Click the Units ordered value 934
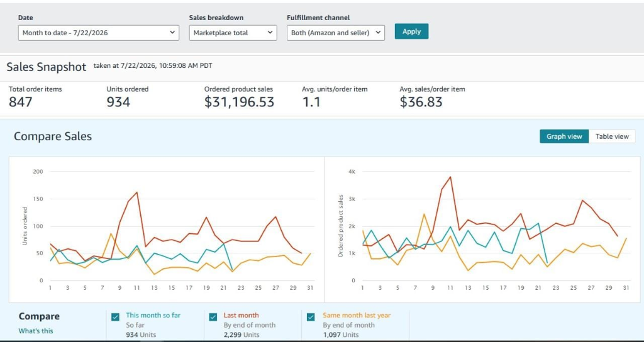 click(118, 102)
